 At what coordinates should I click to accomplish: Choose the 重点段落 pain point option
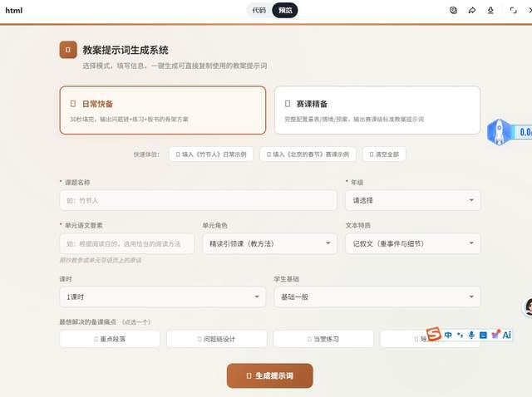click(x=110, y=339)
